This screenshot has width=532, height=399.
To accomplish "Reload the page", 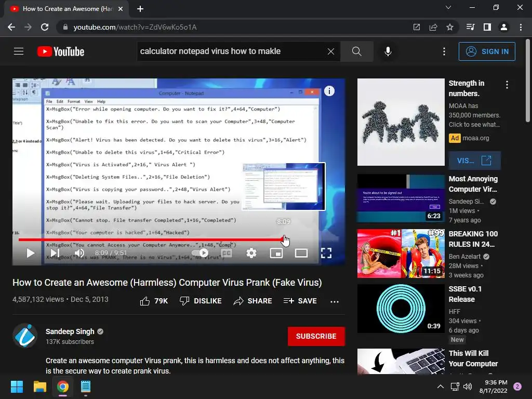I will (45, 27).
